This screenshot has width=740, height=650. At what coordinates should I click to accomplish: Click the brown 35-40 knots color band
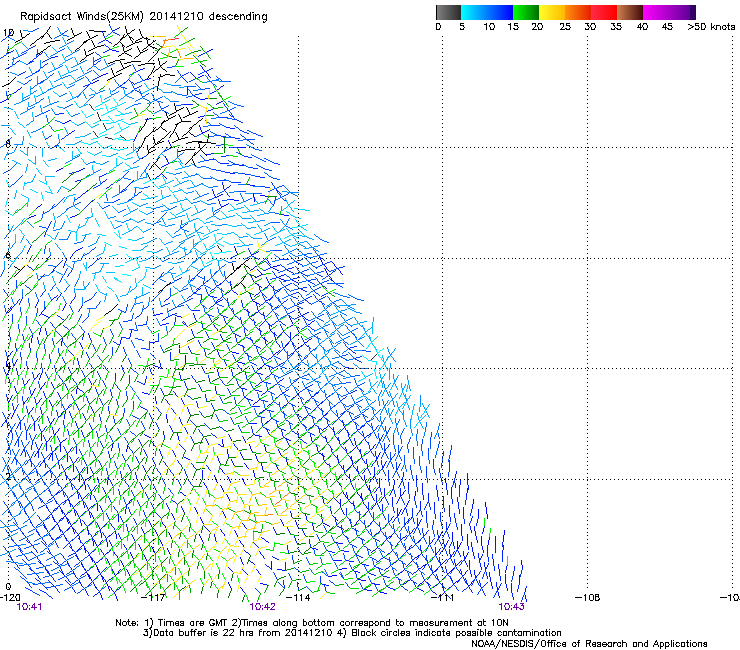coord(630,12)
